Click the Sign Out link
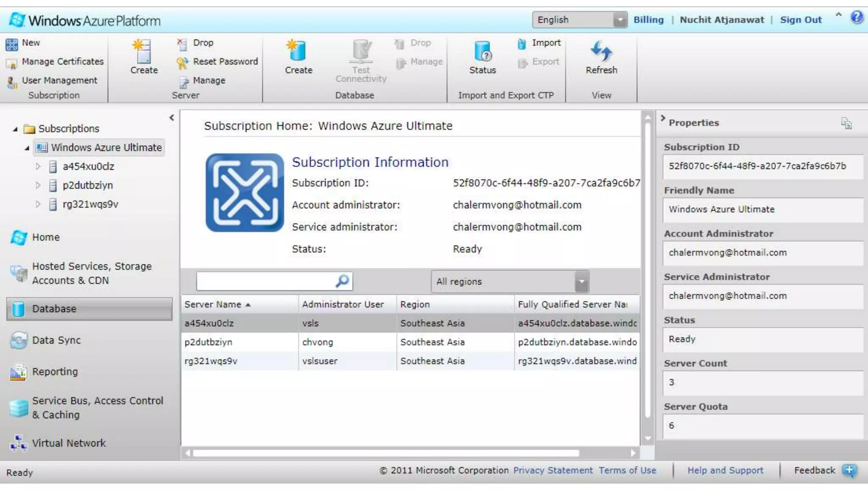This screenshot has height=490, width=868. [x=801, y=20]
